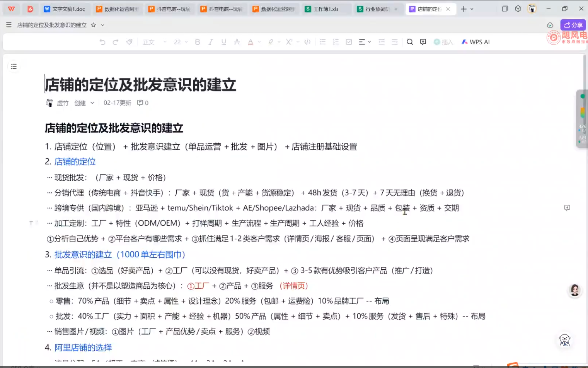Image resolution: width=588 pixels, height=368 pixels.
Task: Click the purple 分享 share button
Action: coord(573,25)
